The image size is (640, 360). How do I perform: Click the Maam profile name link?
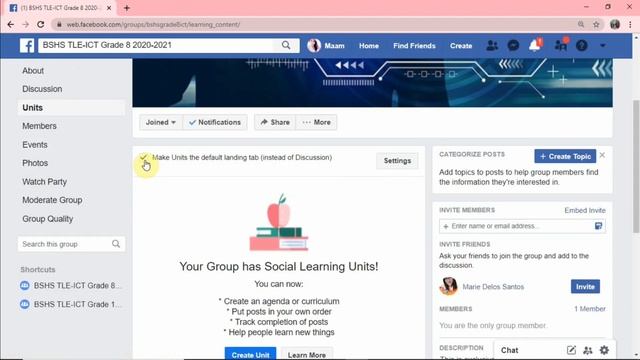[x=334, y=46]
